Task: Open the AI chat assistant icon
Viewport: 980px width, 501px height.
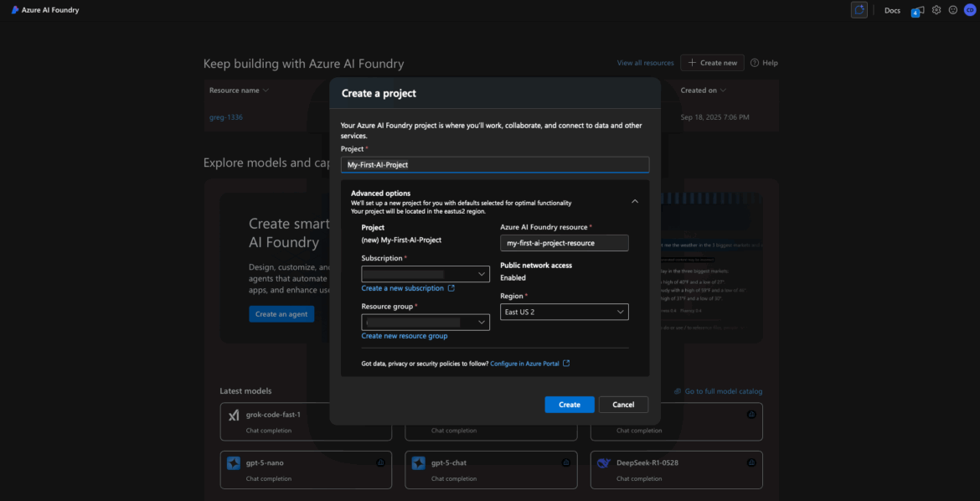Action: (859, 10)
